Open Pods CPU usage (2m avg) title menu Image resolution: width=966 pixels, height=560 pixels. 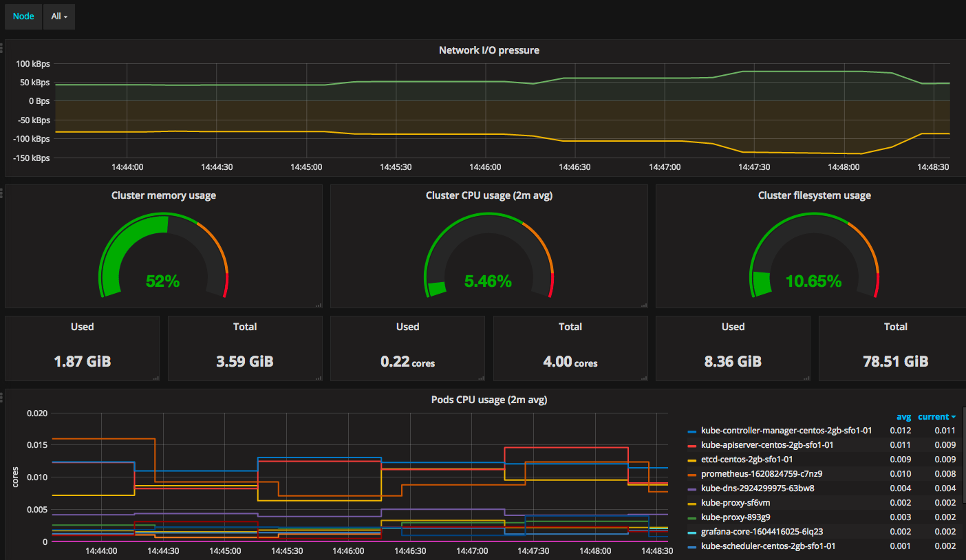489,400
